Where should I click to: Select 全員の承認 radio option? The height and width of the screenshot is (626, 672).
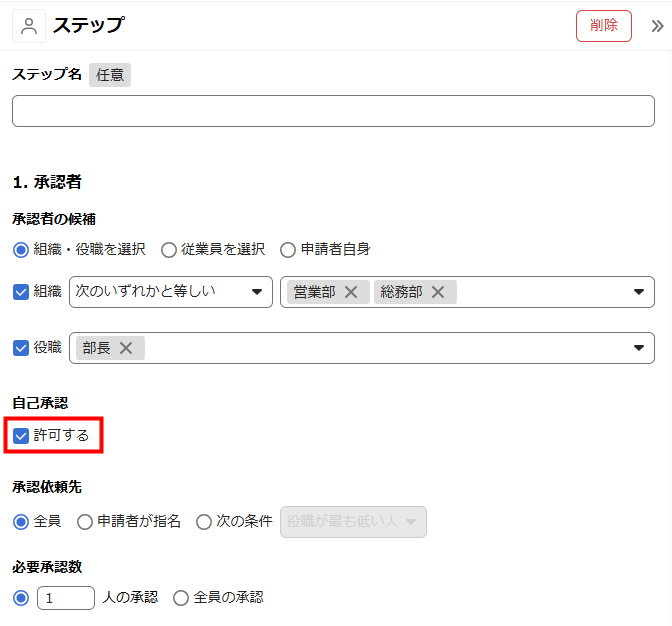point(181,598)
